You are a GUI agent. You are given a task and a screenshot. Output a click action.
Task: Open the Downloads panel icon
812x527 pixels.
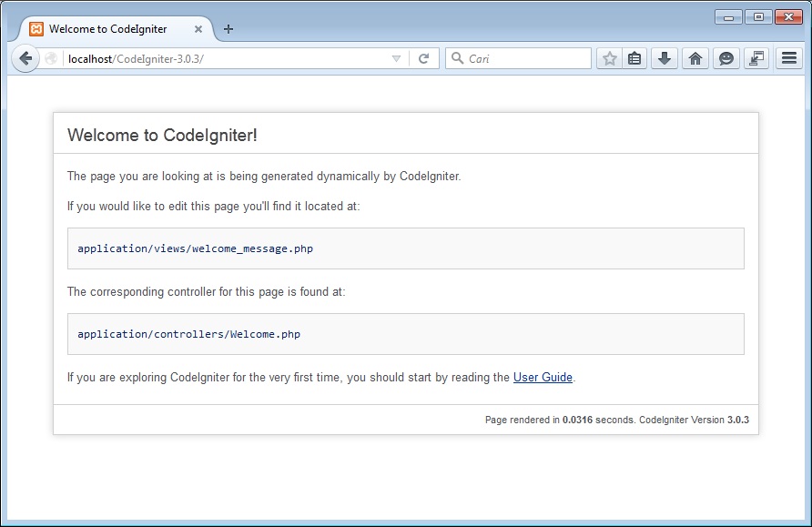tap(665, 58)
